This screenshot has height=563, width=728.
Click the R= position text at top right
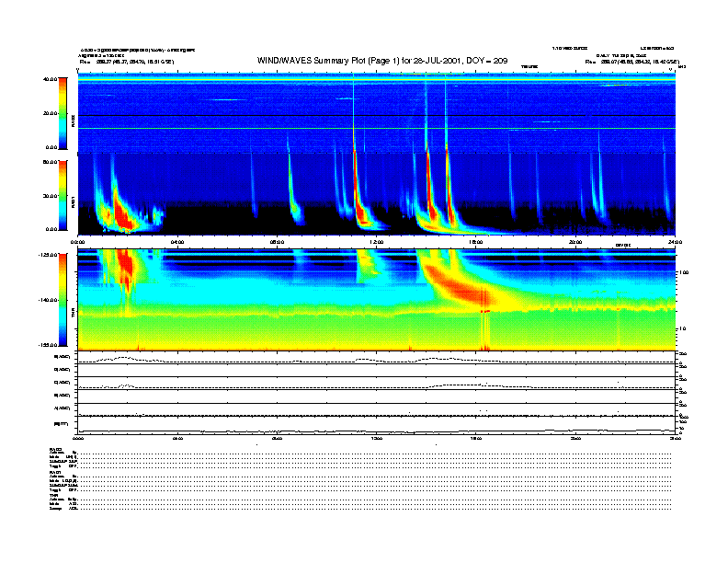point(632,62)
